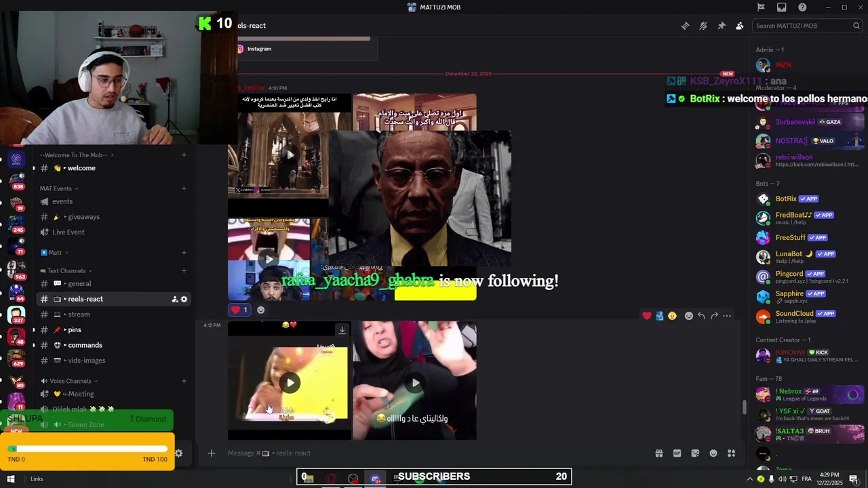Collapse the MAT Events category
Image resolution: width=868 pixels, height=488 pixels.
(58, 188)
